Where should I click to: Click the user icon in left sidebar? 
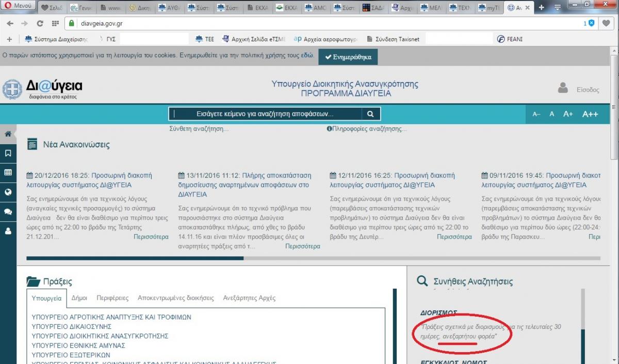coord(8,231)
